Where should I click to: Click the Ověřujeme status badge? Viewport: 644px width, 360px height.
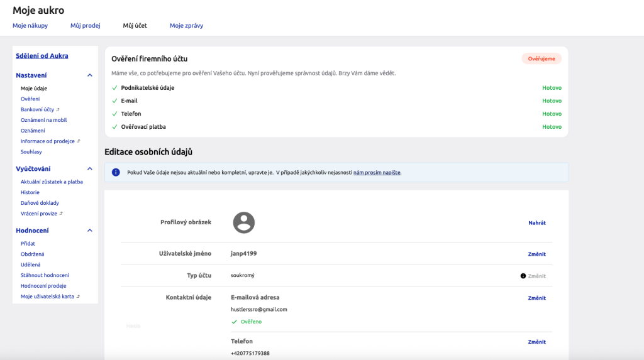tap(541, 58)
